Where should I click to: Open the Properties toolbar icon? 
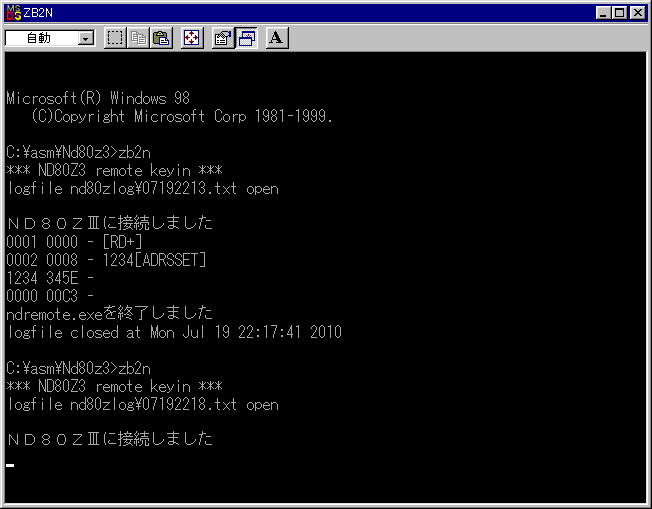click(222, 38)
